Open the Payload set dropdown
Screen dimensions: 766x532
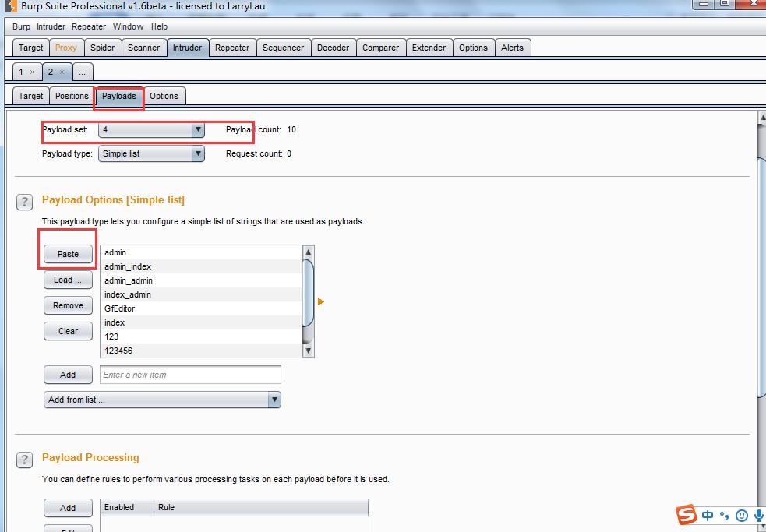click(x=151, y=129)
